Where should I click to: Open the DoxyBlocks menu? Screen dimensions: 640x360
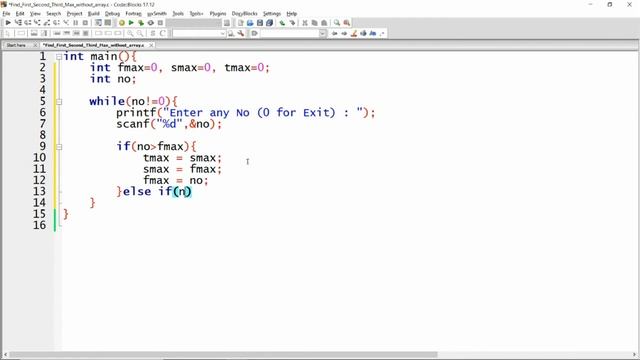pos(244,13)
